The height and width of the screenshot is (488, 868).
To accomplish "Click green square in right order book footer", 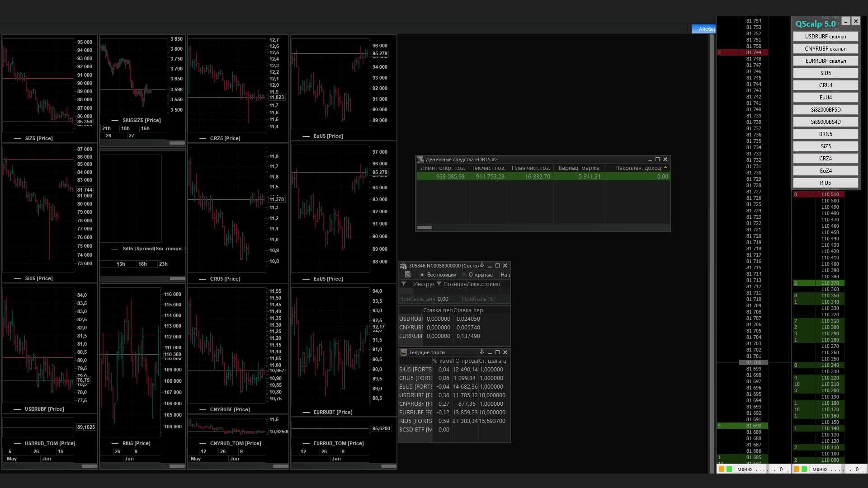I will click(804, 469).
